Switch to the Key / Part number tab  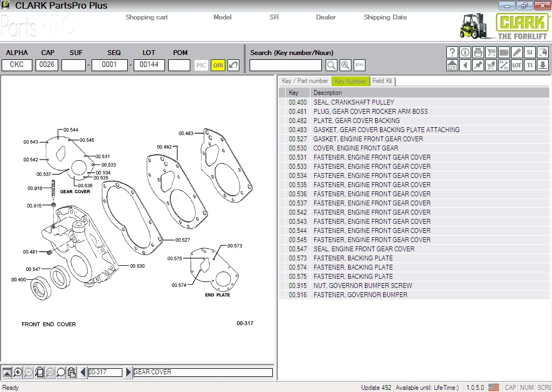305,81
